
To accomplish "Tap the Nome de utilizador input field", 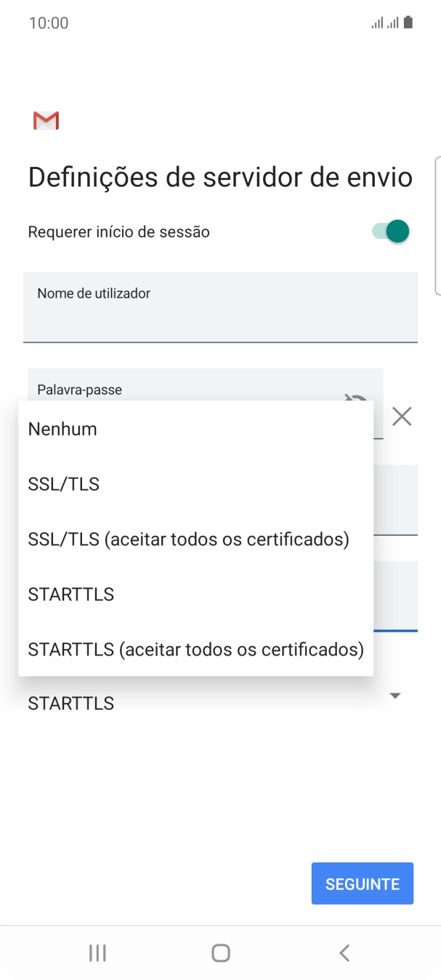I will (220, 306).
